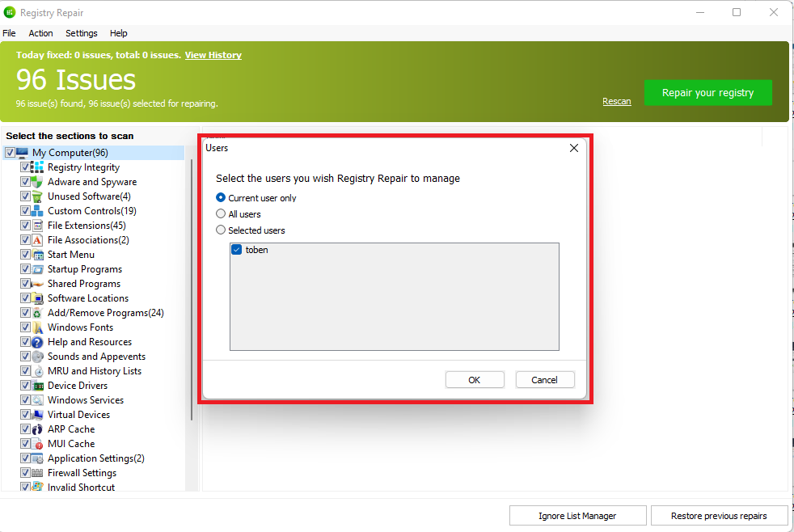
Task: Uncheck the Startup Programs checkbox
Action: (x=26, y=269)
